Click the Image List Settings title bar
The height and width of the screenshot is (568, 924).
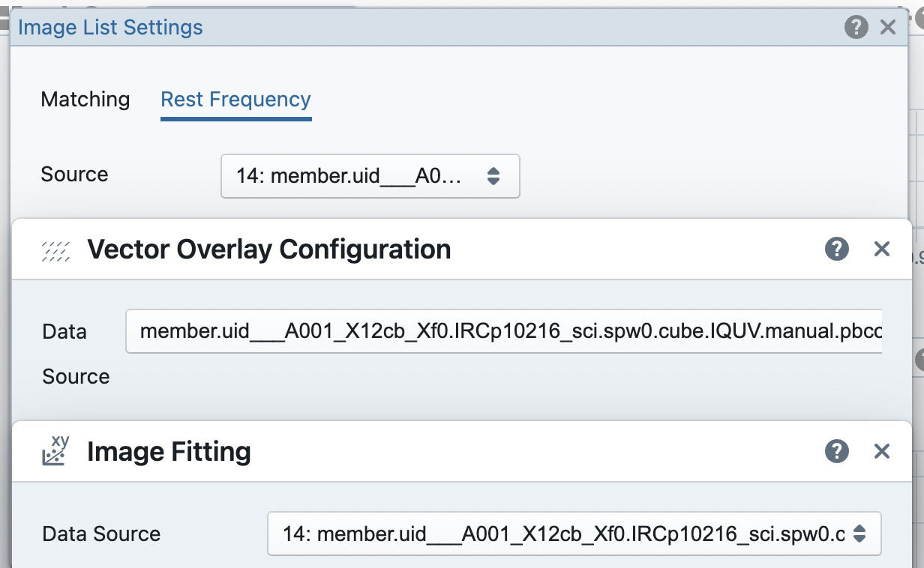pos(450,27)
